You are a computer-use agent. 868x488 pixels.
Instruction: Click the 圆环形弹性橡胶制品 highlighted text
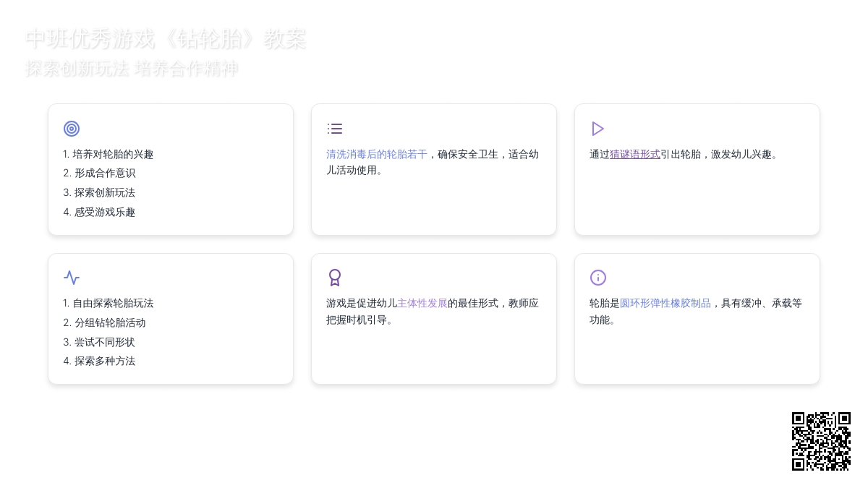(x=665, y=303)
